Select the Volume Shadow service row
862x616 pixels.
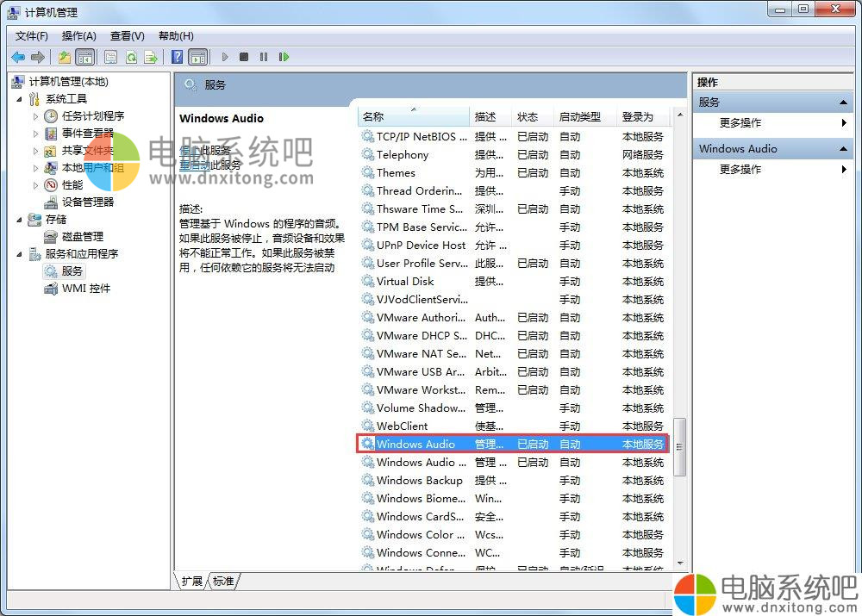pyautogui.click(x=514, y=408)
